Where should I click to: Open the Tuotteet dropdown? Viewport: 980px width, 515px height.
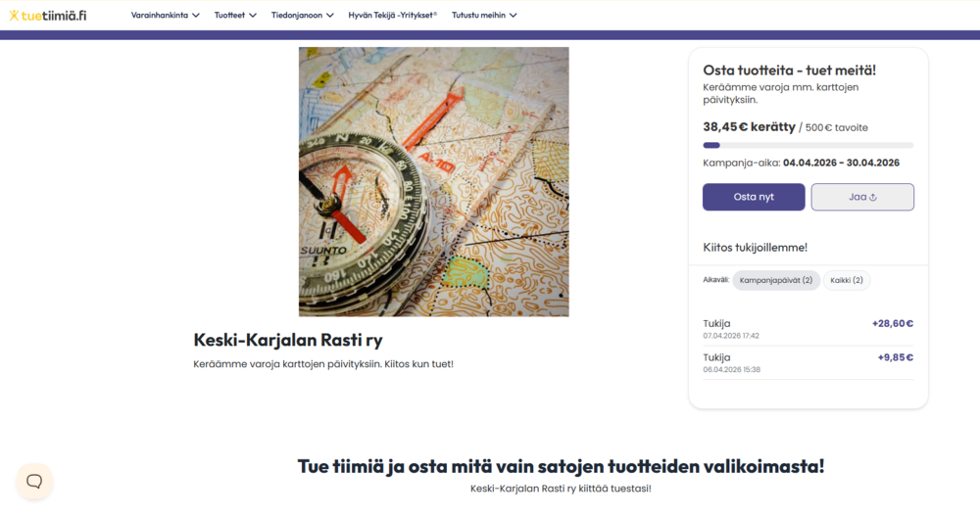pos(235,15)
